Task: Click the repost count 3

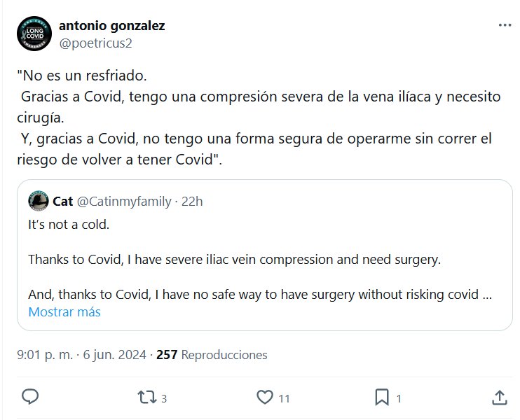Action: click(164, 399)
